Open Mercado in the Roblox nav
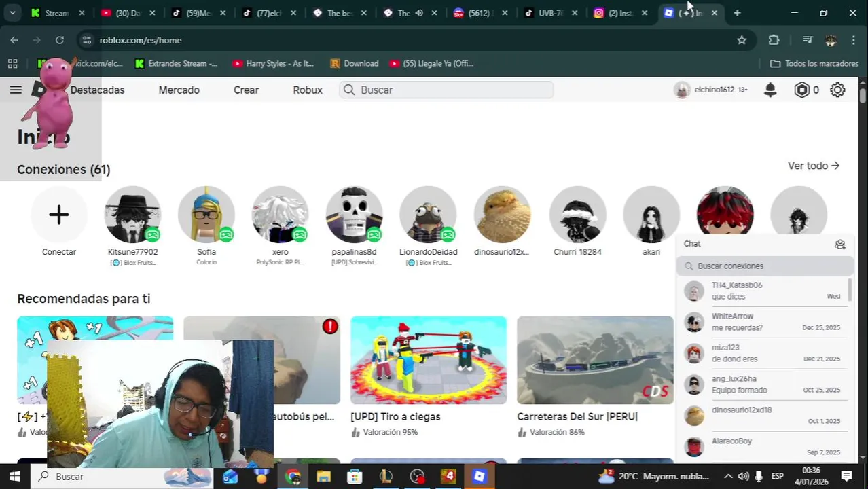This screenshot has width=868, height=489. pyautogui.click(x=179, y=90)
